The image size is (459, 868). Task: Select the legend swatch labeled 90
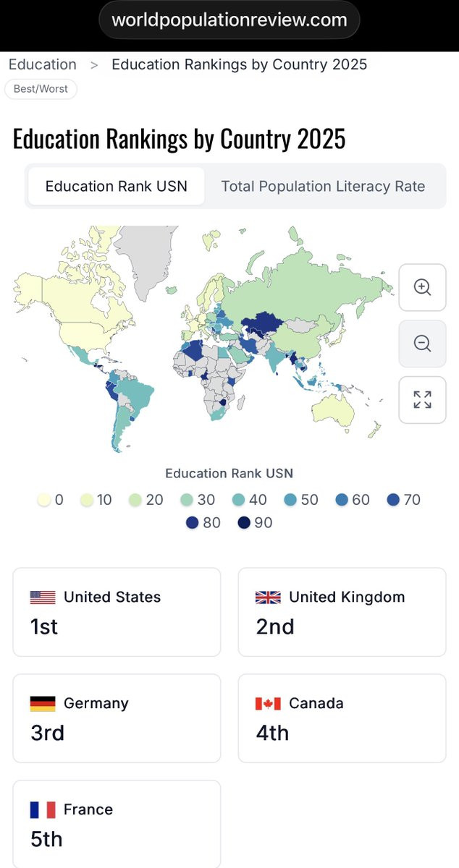pyautogui.click(x=244, y=522)
